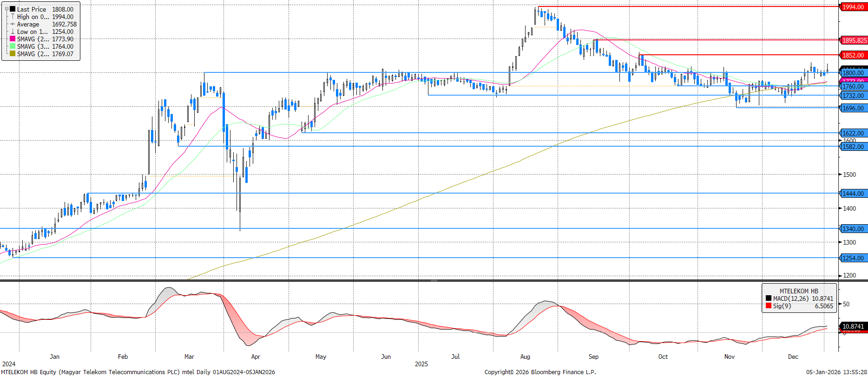Click the divider between price and MACD panels
The width and height of the screenshot is (868, 376).
pos(434,281)
